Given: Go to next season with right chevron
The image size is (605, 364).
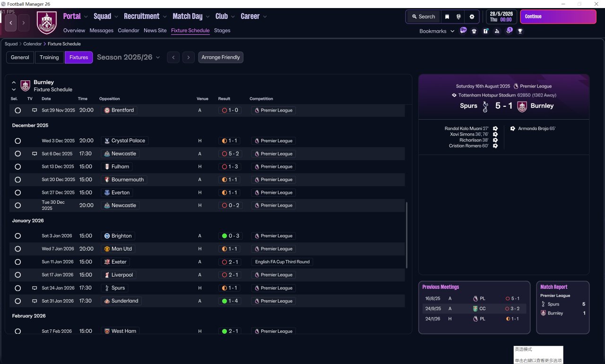Looking at the screenshot, I should point(189,57).
